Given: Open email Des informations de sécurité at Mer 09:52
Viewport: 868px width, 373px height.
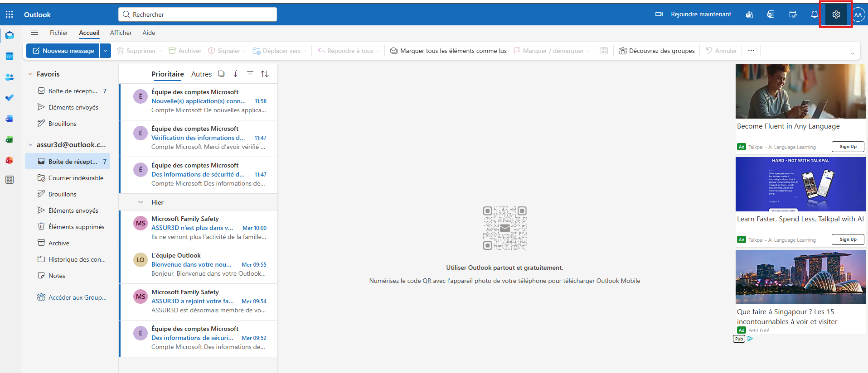Looking at the screenshot, I should 199,339.
